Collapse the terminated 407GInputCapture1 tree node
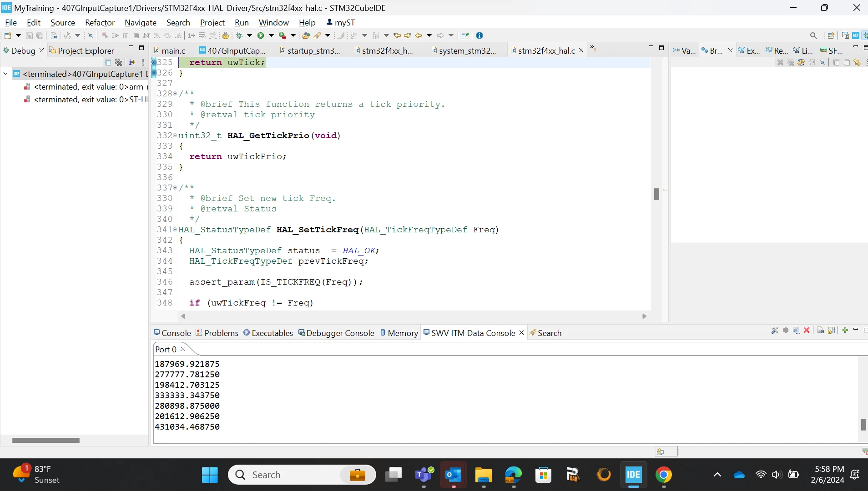 (5, 74)
